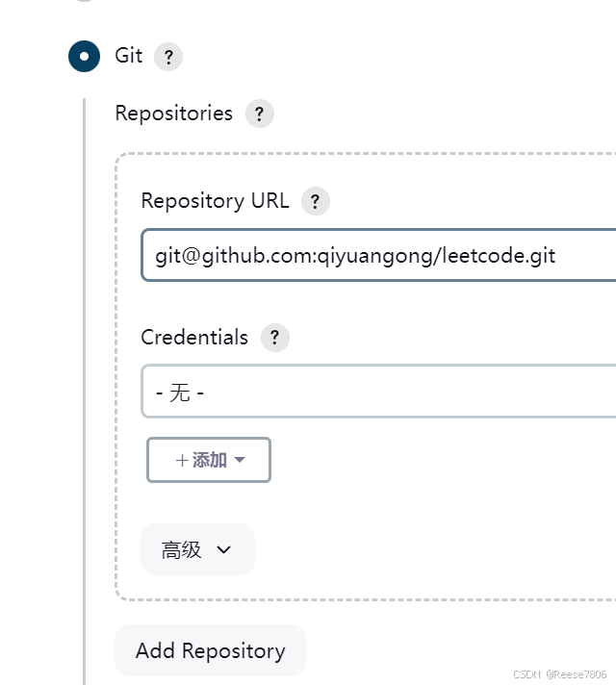Place cursor after leetcode.git in URL
Viewport: 616px width, 685px height.
click(556, 256)
